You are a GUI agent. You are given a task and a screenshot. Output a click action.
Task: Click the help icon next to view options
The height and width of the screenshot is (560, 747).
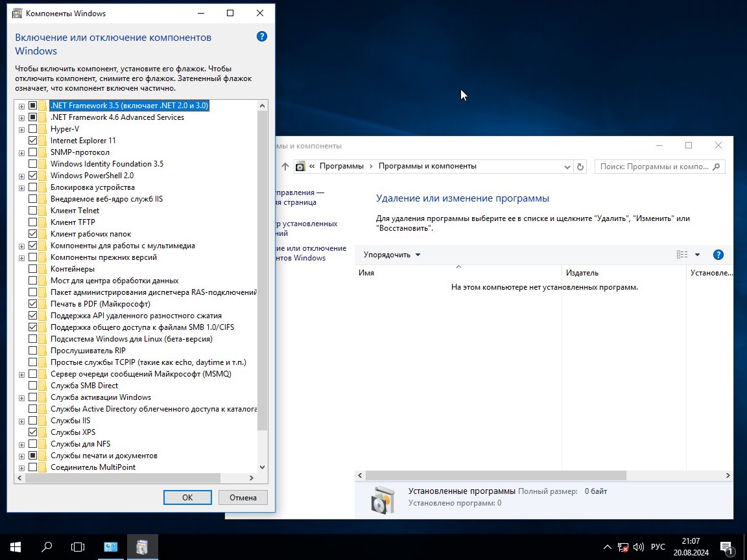coord(718,255)
